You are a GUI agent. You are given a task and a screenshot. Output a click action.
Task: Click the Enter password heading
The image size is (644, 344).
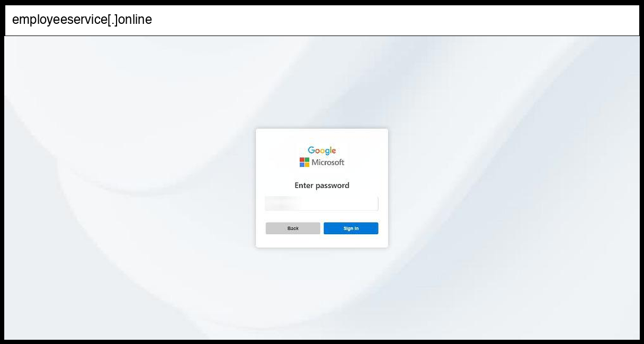click(322, 186)
